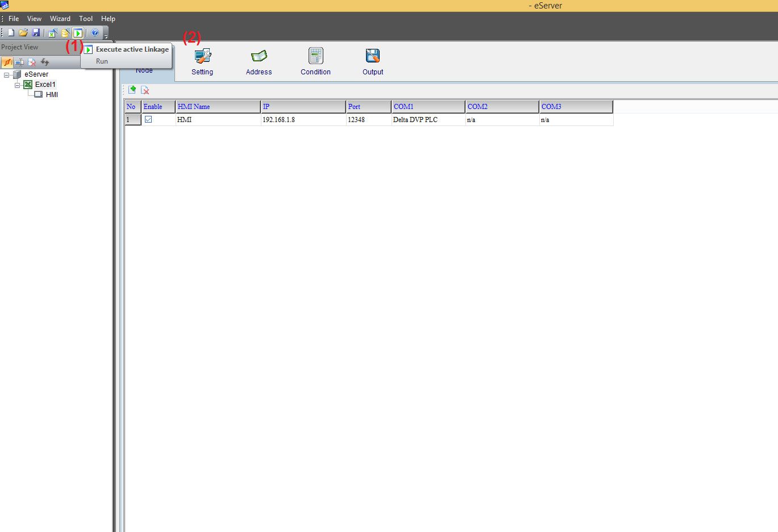The height and width of the screenshot is (532, 778).
Task: Collapse the eServer tree node
Action: coord(7,75)
